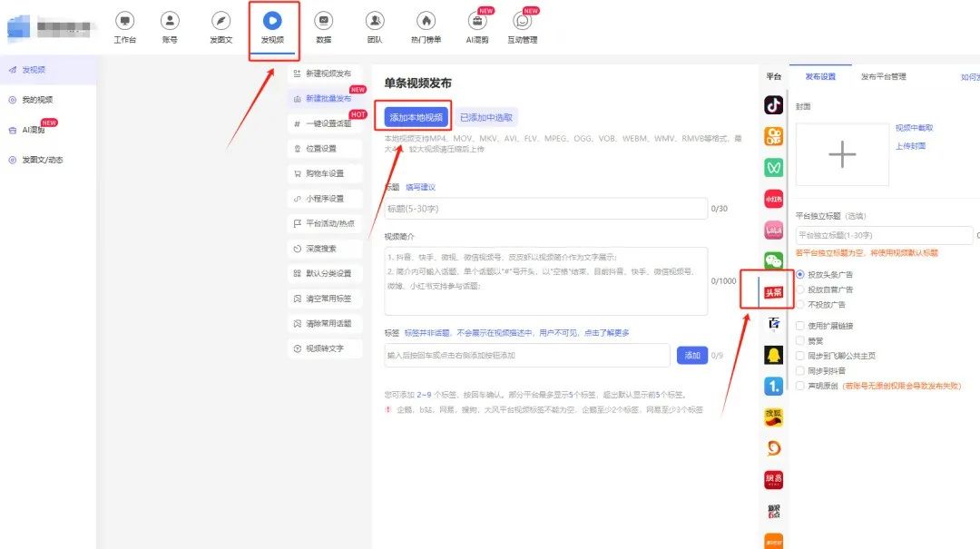Focus the 视频简介 description text area
The width and height of the screenshot is (980, 549).
pos(545,281)
